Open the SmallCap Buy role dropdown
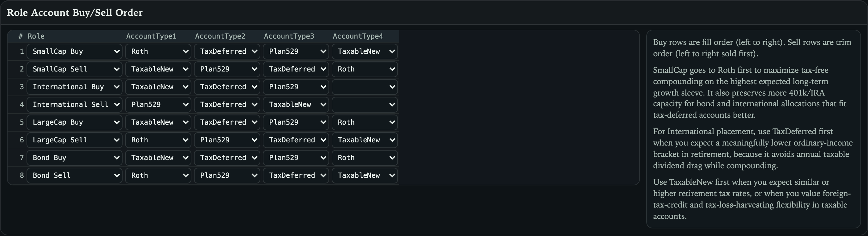Viewport: 868px width, 236px height. (x=75, y=52)
